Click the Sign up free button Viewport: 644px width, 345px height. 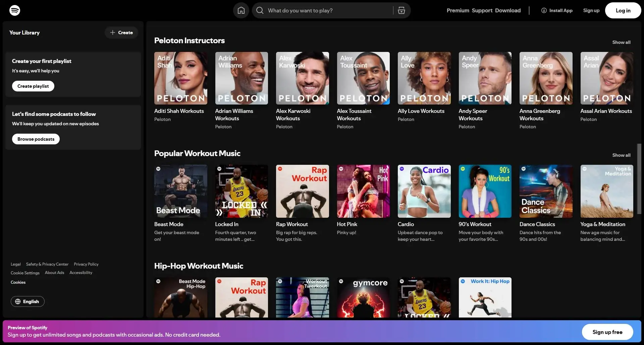pyautogui.click(x=607, y=332)
